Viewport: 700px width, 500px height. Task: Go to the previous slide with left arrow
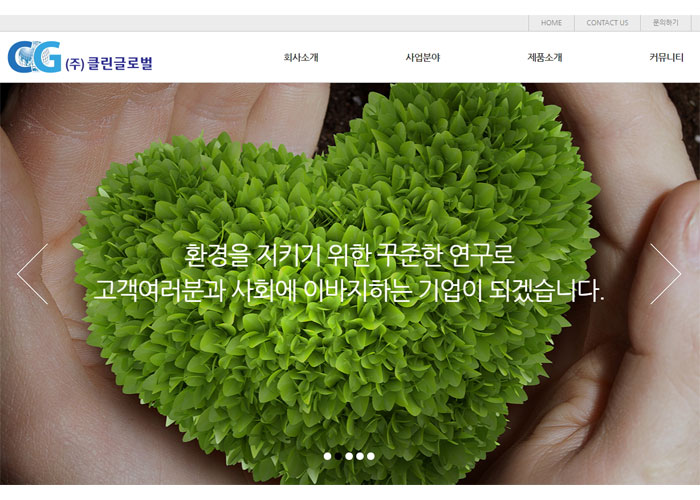point(33,274)
